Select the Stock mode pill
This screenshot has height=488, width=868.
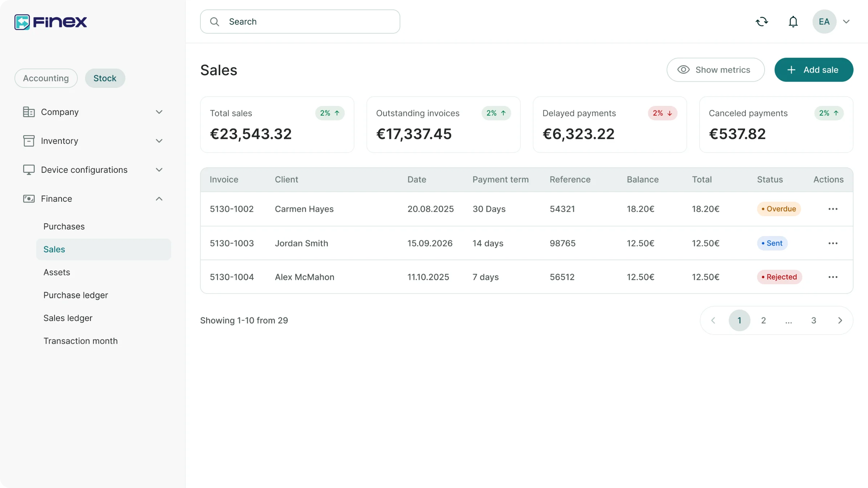(x=105, y=78)
